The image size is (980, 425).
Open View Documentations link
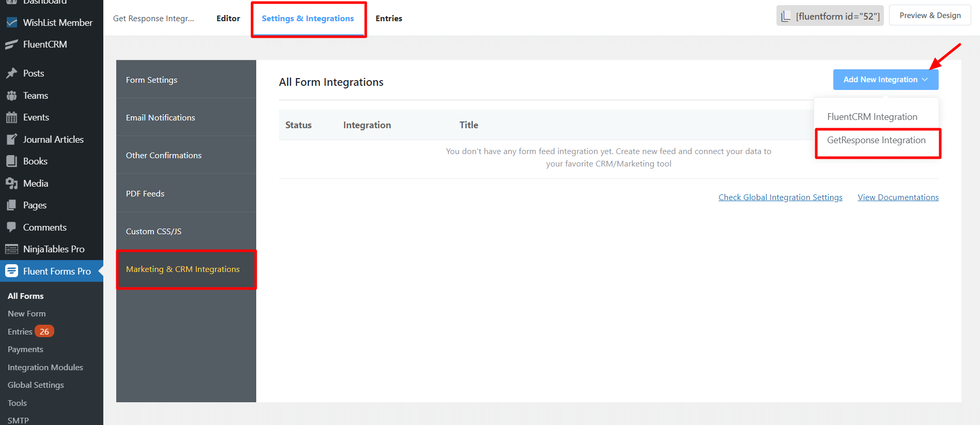(898, 197)
